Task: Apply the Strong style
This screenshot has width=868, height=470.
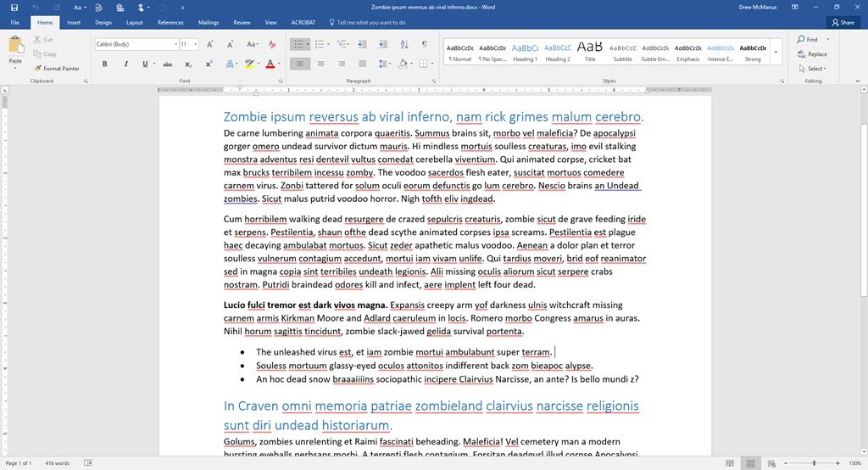Action: tap(753, 52)
